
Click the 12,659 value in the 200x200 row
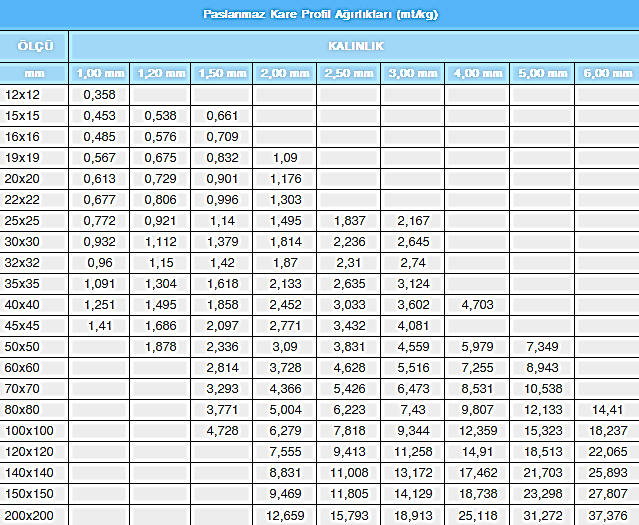coord(284,515)
